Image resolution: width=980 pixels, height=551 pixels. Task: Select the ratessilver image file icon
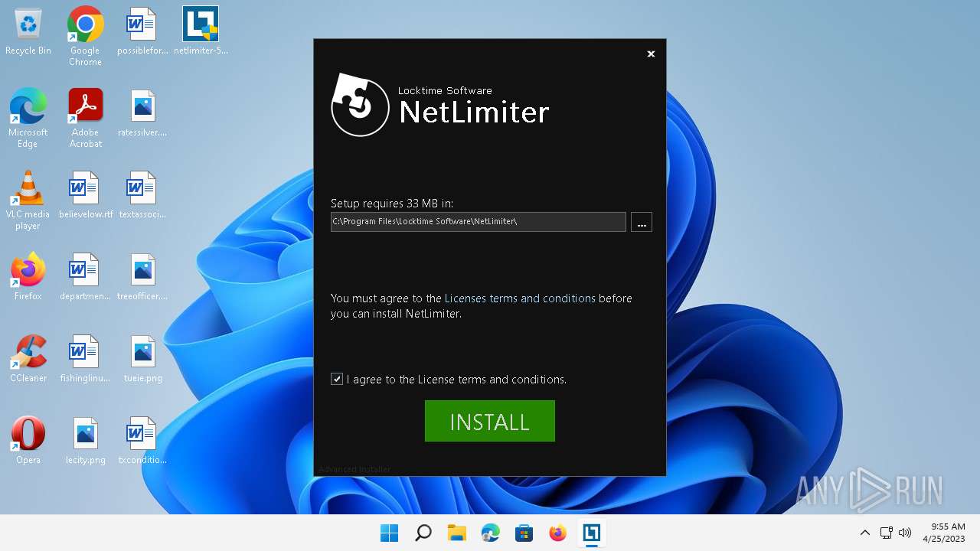142,114
